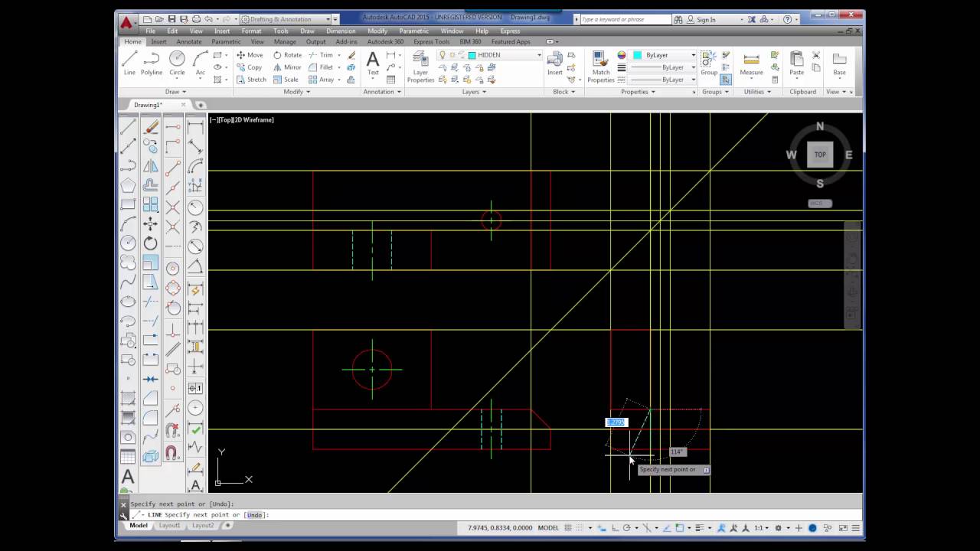
Task: Use the Rotate command
Action: [x=287, y=55]
